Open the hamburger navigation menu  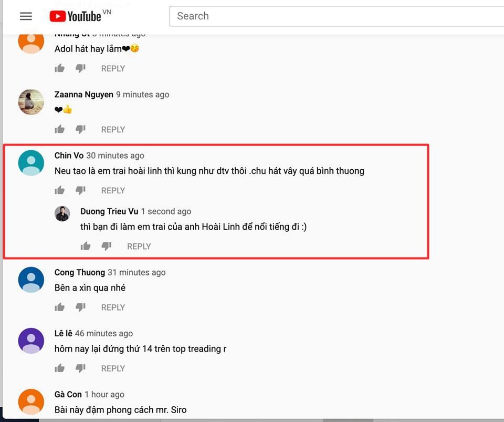pyautogui.click(x=25, y=16)
